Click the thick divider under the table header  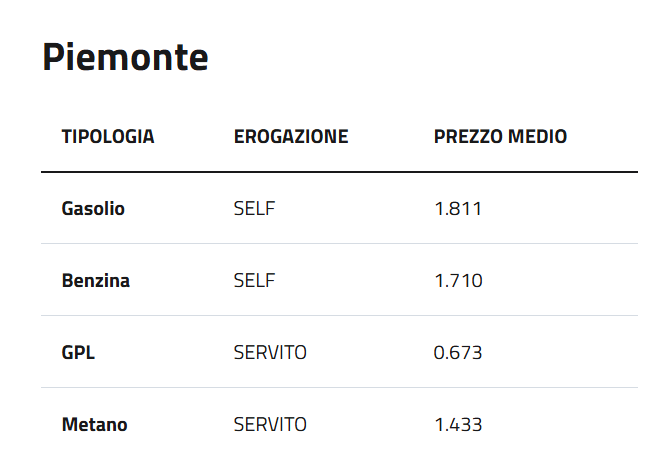coord(339,172)
